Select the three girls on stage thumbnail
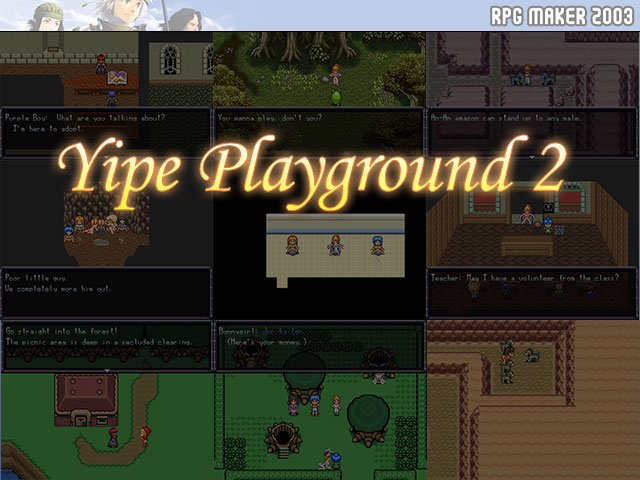 (x=335, y=245)
